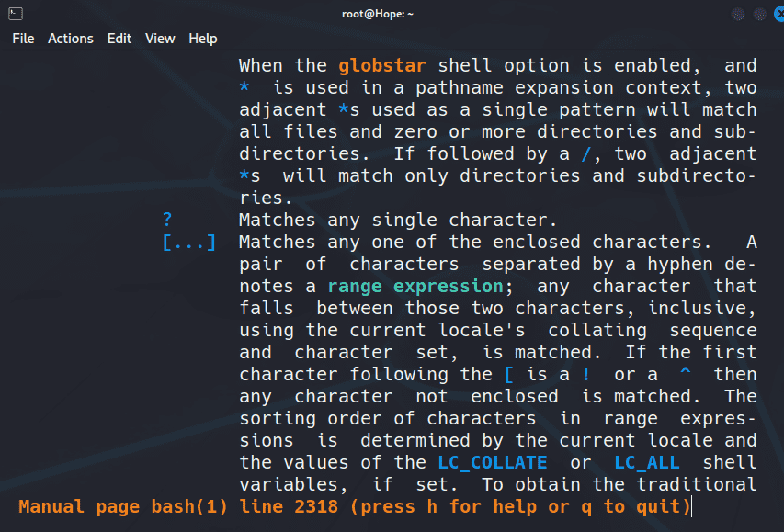The height and width of the screenshot is (532, 784).
Task: Open the Actions menu
Action: pos(71,39)
